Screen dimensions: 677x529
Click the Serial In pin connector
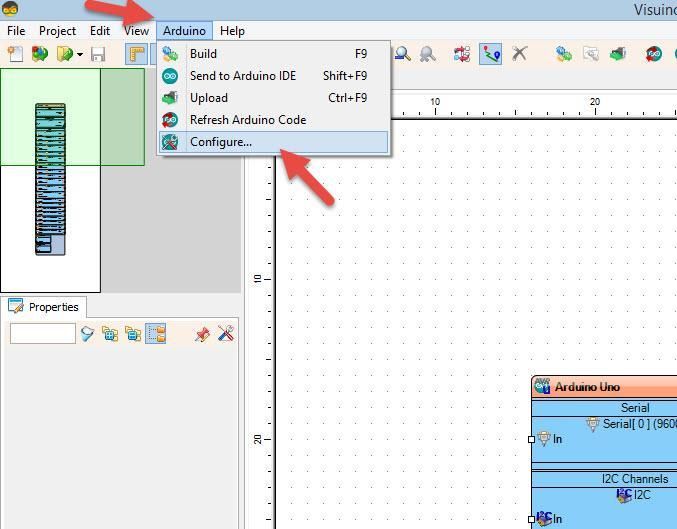(x=531, y=439)
